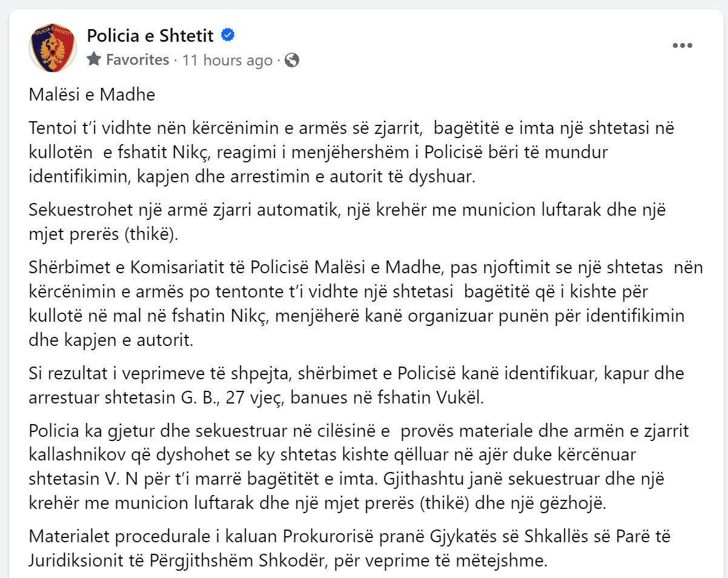
Task: Click the Favorites star icon
Action: pos(94,59)
